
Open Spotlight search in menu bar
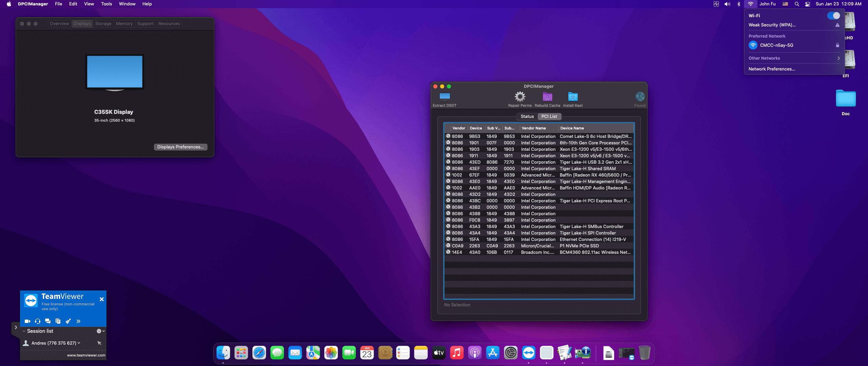pos(797,4)
